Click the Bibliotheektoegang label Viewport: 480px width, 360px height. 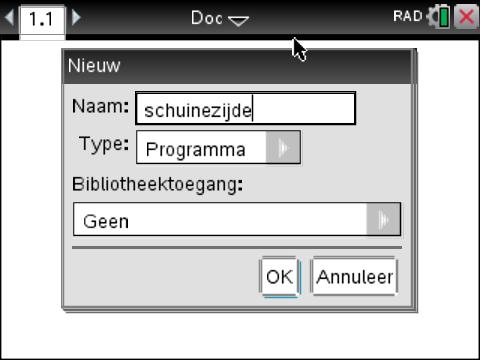(158, 184)
